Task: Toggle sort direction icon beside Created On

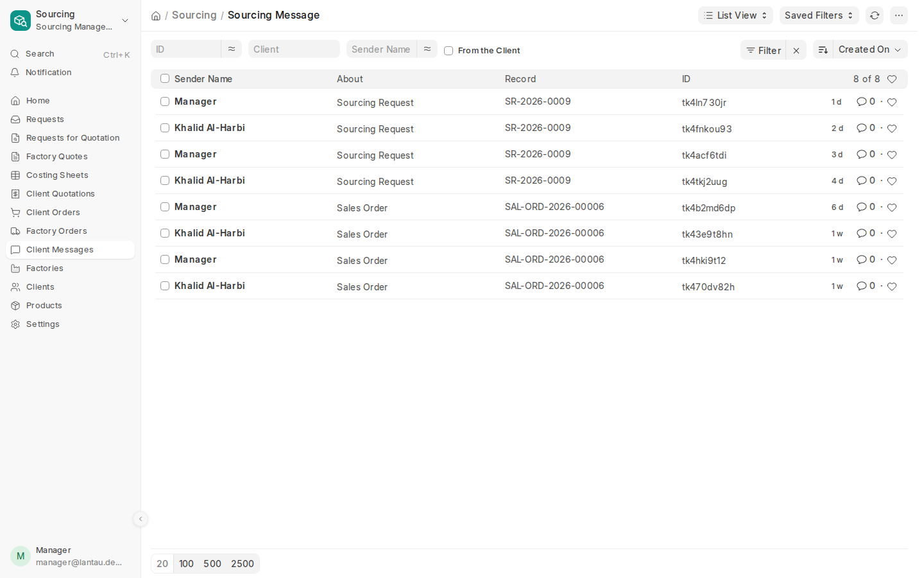Action: tap(823, 50)
